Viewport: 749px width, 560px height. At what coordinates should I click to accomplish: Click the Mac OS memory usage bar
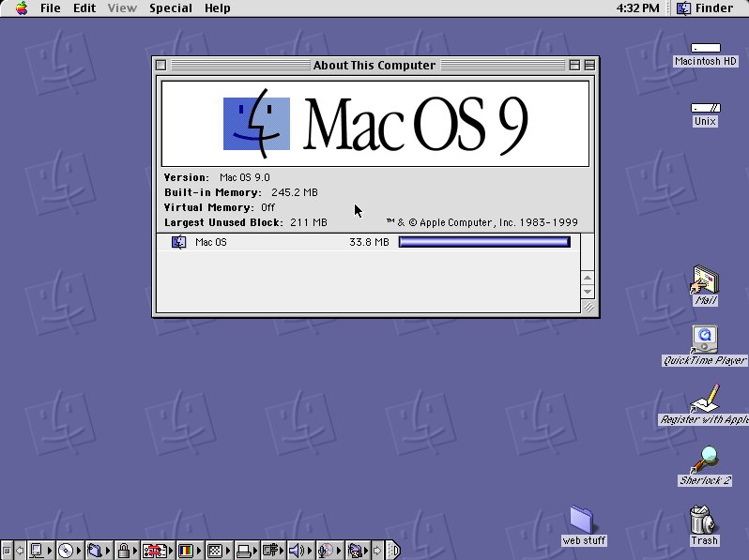tap(483, 242)
